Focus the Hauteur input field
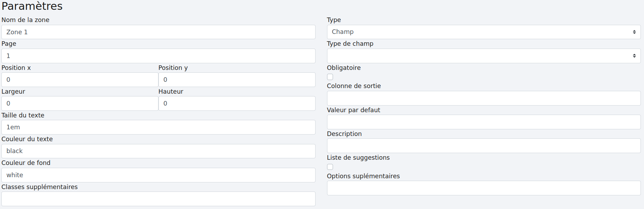The width and height of the screenshot is (644, 209). coord(237,103)
